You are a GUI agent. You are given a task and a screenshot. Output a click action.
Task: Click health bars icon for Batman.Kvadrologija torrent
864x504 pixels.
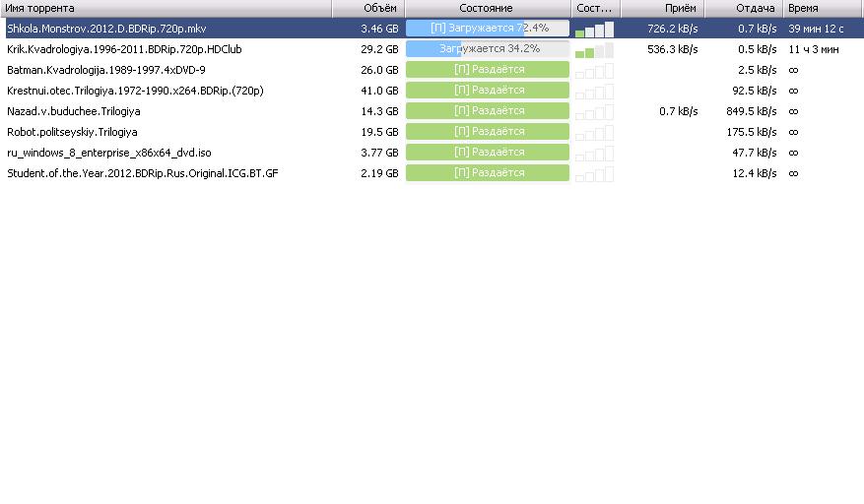coord(594,71)
